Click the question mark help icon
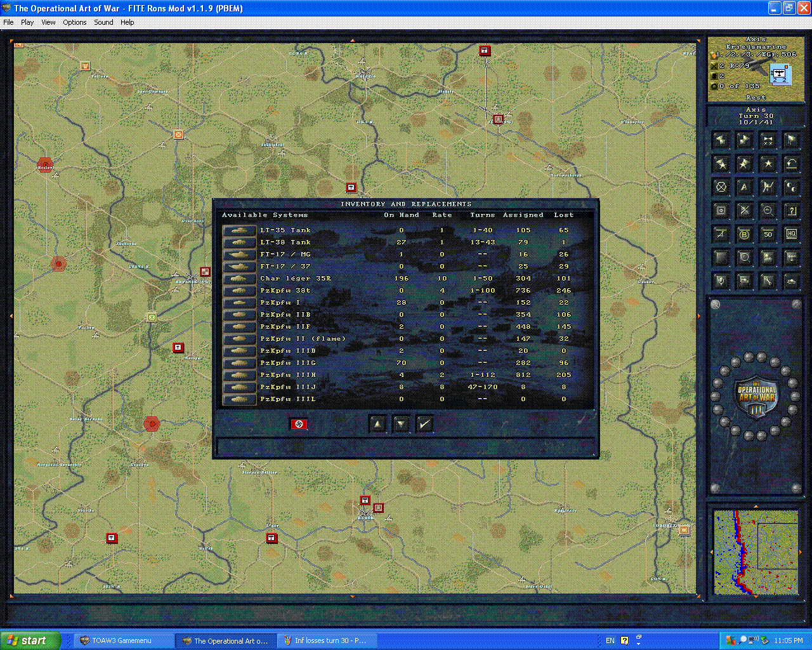The height and width of the screenshot is (650, 812). tap(791, 211)
